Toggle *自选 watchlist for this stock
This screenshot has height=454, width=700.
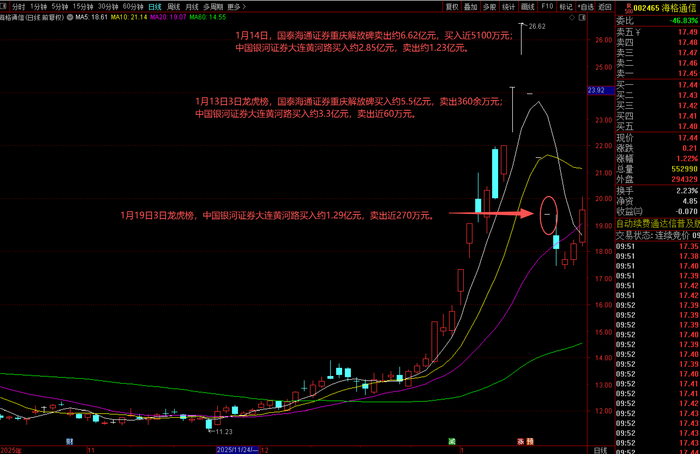pos(585,7)
